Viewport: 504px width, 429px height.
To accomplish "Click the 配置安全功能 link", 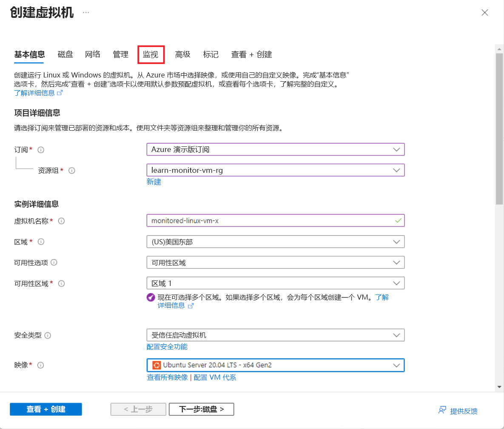I will tap(167, 347).
